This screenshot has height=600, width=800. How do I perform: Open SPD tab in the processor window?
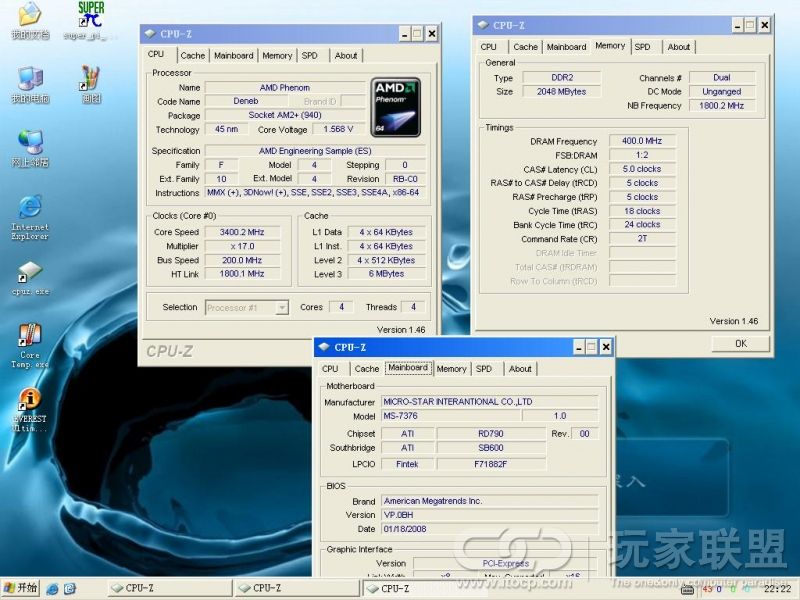309,56
